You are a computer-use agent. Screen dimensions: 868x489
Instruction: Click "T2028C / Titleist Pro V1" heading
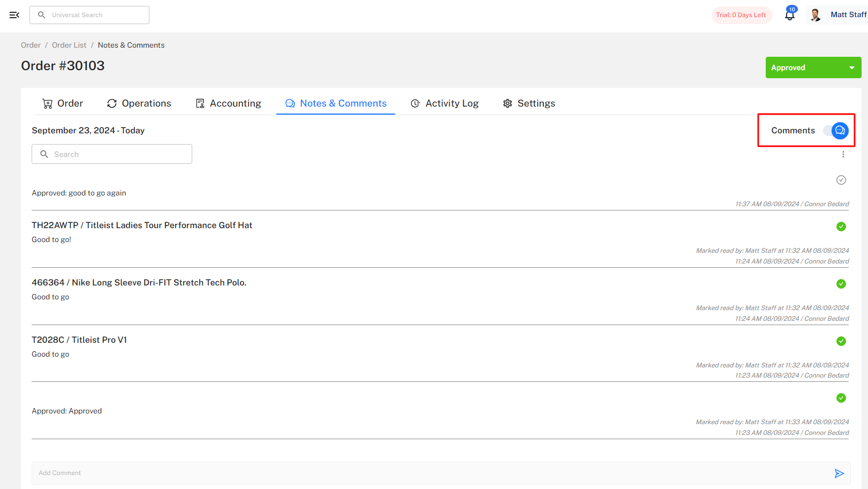79,340
